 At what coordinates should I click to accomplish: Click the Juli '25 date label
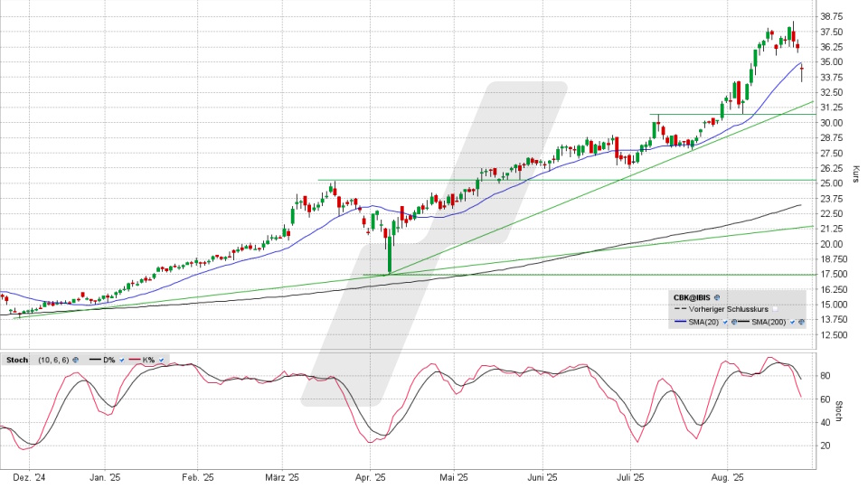[x=630, y=477]
